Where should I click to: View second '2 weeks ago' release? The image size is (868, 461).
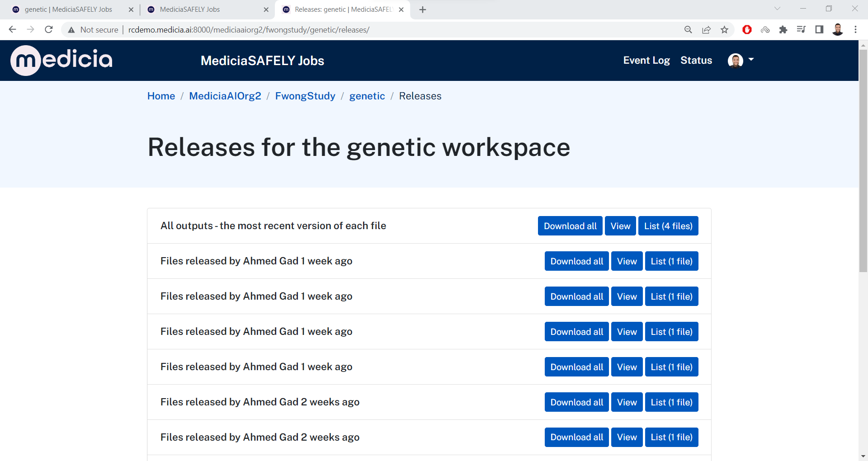627,437
